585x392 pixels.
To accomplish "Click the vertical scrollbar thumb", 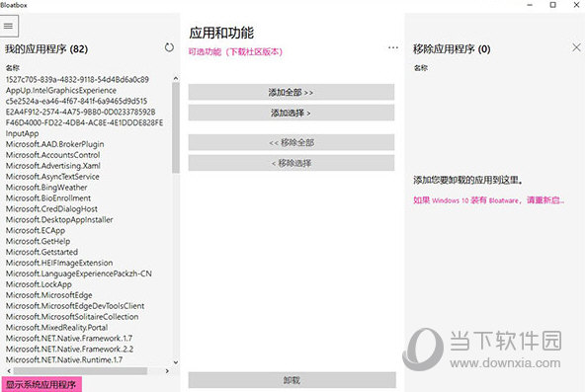I will 175,127.
